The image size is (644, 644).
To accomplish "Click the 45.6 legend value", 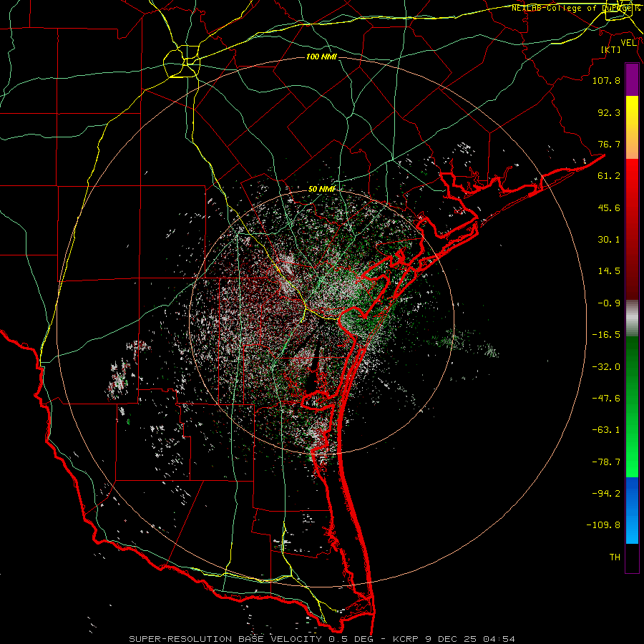I will (609, 208).
